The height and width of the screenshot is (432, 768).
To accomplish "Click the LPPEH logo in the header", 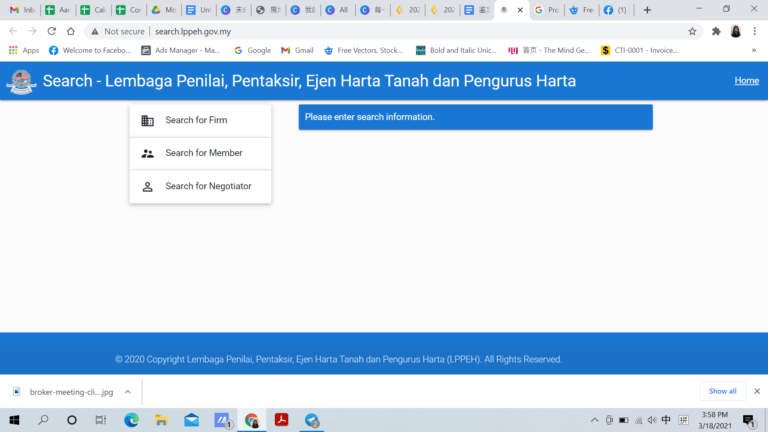I will pyautogui.click(x=20, y=81).
